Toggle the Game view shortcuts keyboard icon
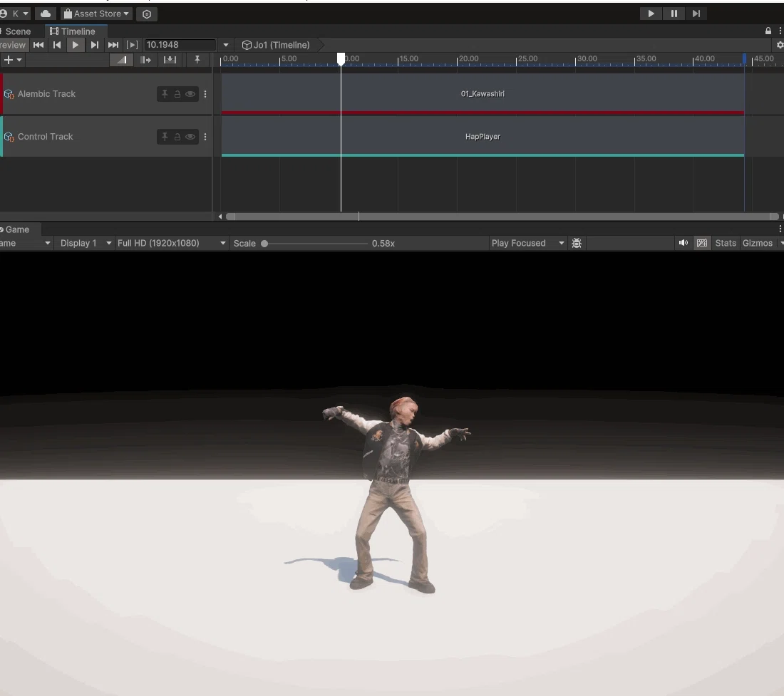Image resolution: width=784 pixels, height=696 pixels. [702, 244]
